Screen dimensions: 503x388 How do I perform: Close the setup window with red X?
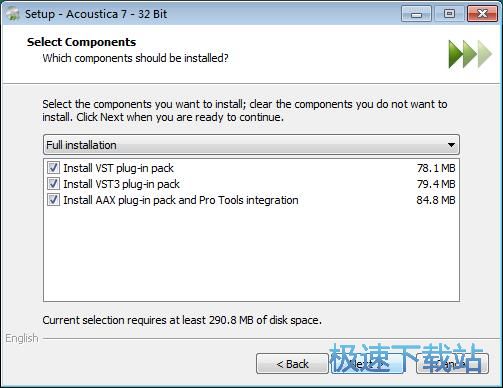482,14
